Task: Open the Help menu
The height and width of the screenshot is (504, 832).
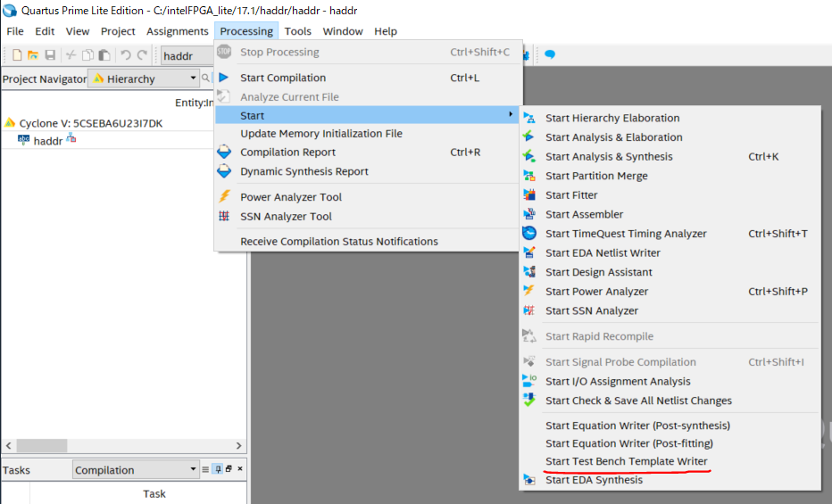Action: (386, 31)
